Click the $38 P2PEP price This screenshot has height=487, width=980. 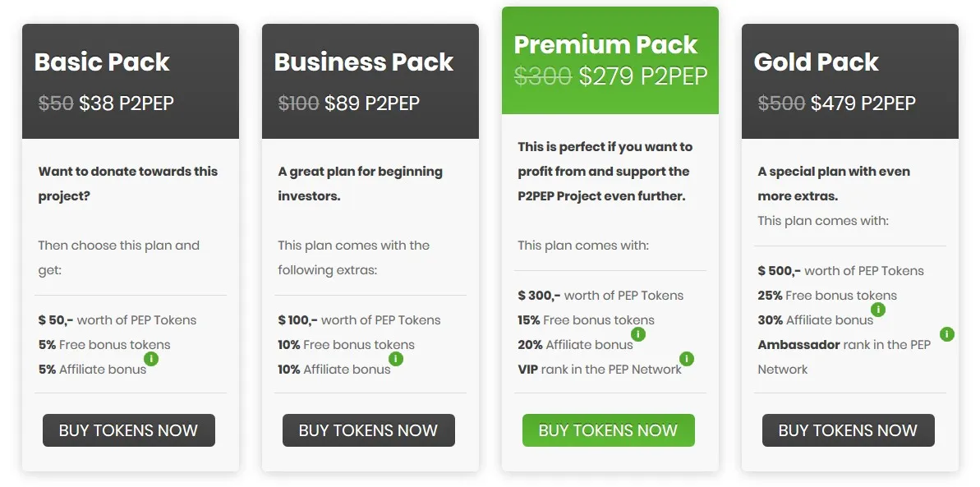click(x=127, y=103)
